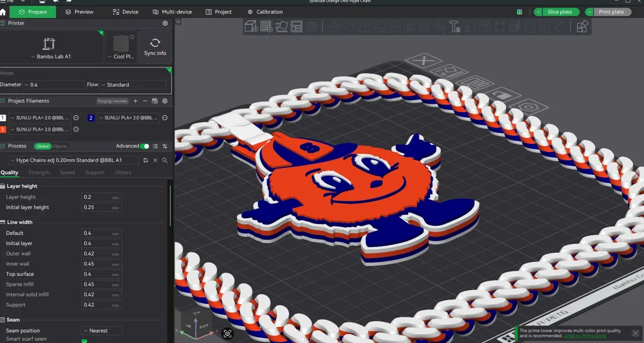
Task: Follow the Jump to Prime tower link
Action: coord(585,336)
